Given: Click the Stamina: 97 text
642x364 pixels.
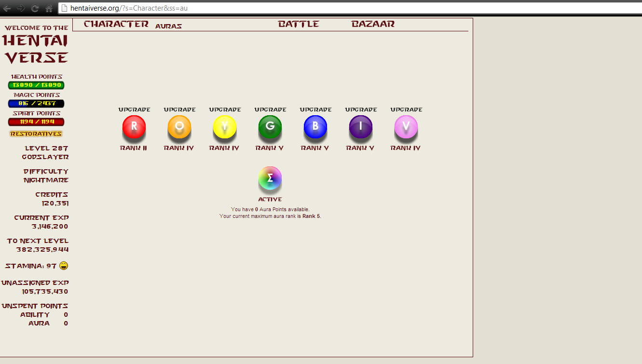Looking at the screenshot, I should click(x=31, y=266).
